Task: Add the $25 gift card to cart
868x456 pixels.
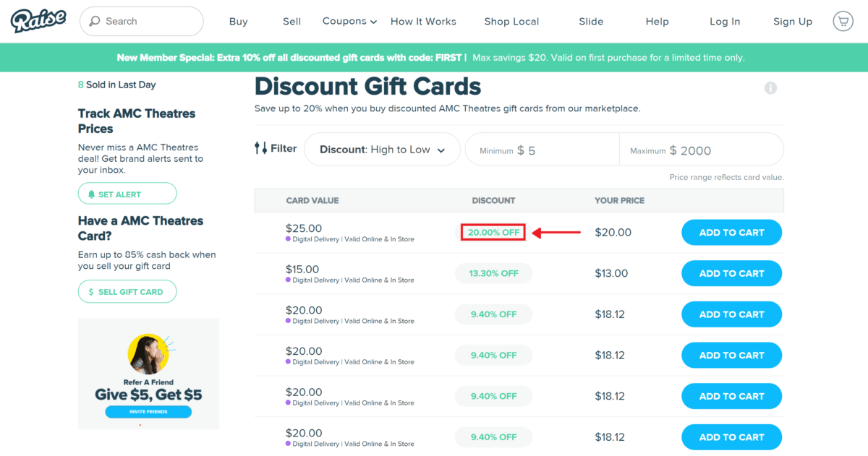Action: coord(731,232)
